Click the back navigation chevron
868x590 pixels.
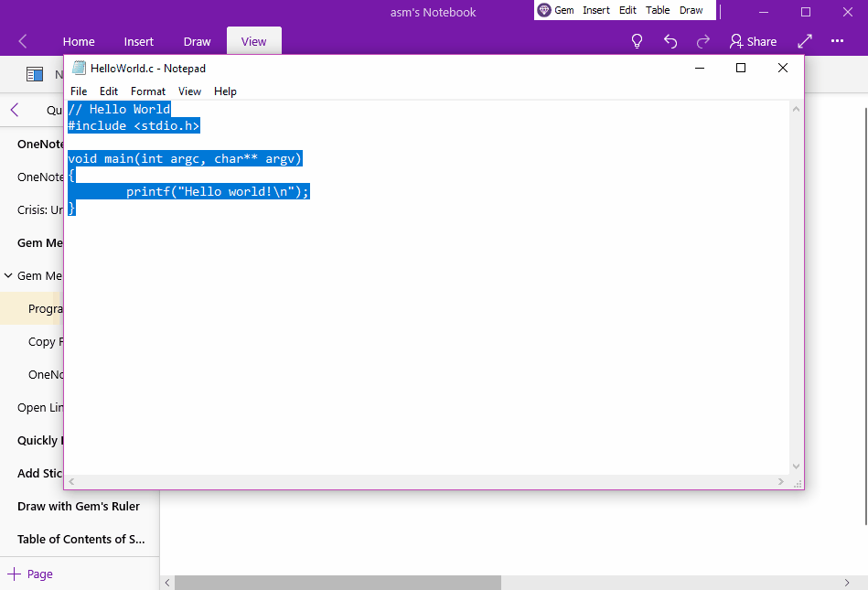tap(20, 40)
